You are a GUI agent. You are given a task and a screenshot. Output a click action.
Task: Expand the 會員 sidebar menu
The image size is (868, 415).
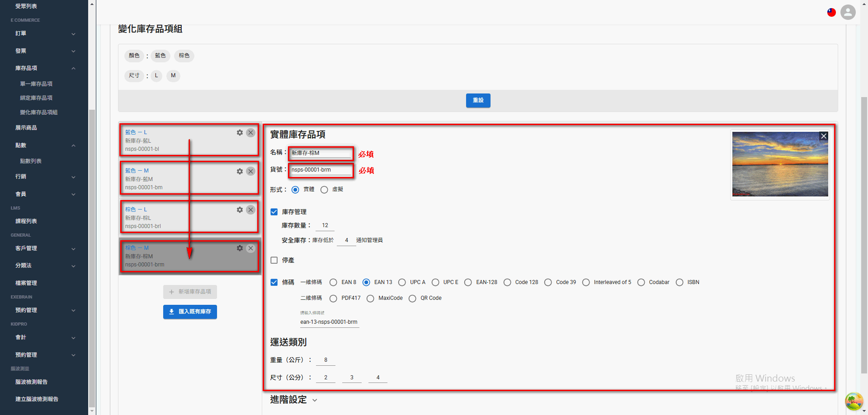(x=44, y=194)
